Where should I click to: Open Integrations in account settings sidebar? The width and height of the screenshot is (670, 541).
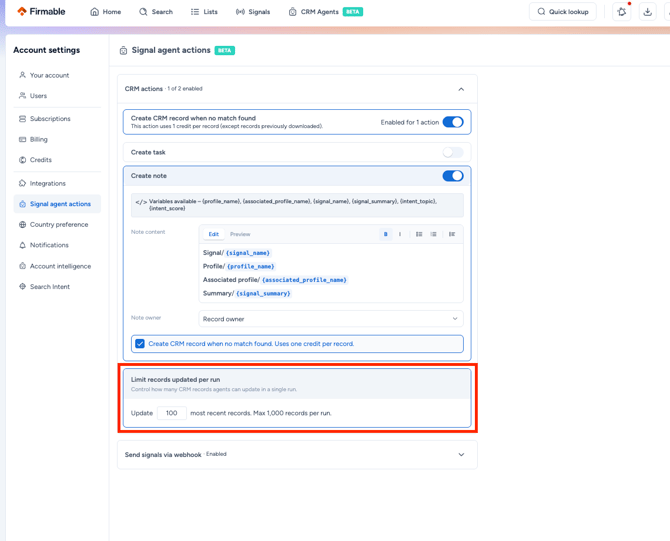coord(47,183)
